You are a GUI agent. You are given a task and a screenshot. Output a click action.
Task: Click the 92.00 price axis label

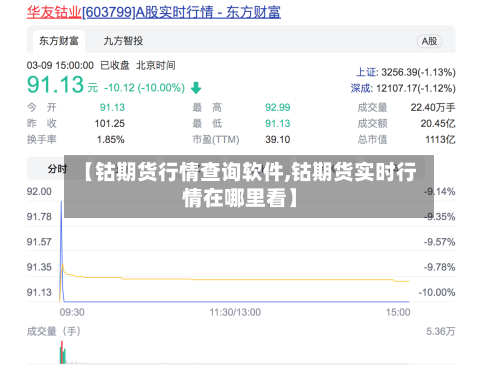tap(39, 192)
